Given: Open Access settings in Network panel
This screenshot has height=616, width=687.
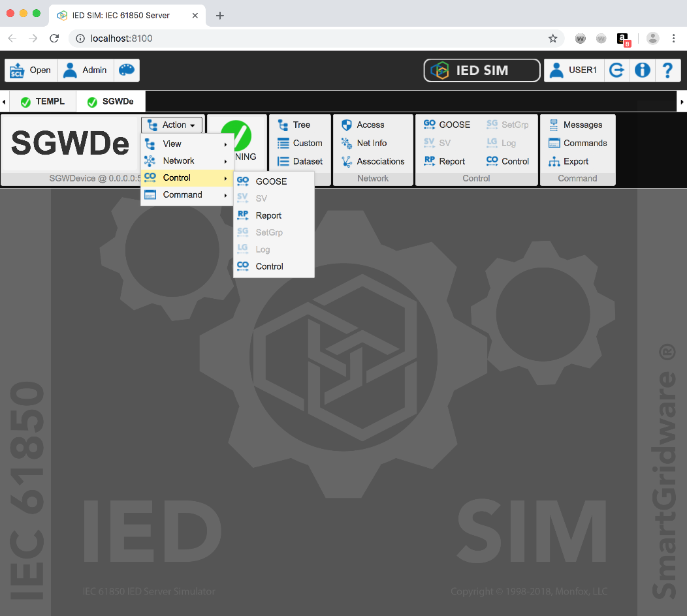Looking at the screenshot, I should [x=363, y=125].
